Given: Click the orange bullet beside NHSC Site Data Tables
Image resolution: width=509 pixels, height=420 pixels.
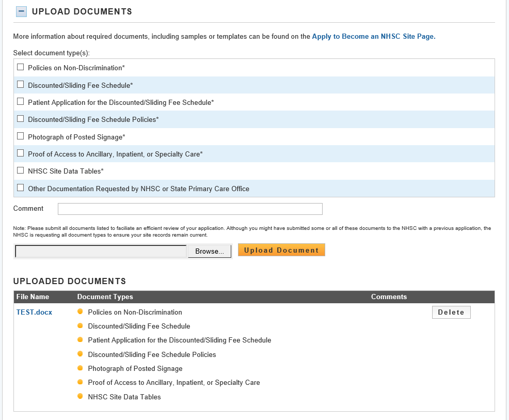Looking at the screenshot, I should tap(80, 396).
